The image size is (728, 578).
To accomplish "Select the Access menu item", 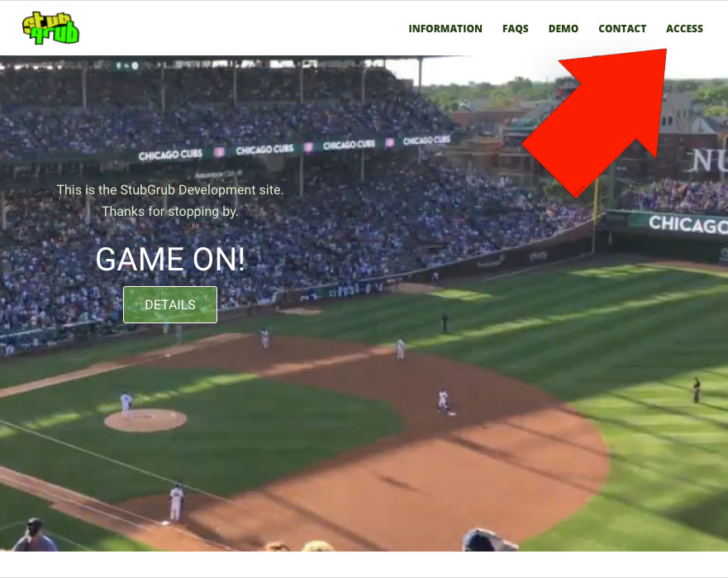I will (x=684, y=29).
